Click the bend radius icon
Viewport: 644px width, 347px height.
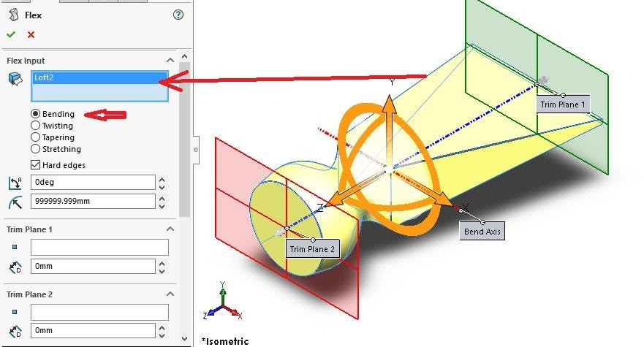tap(15, 202)
